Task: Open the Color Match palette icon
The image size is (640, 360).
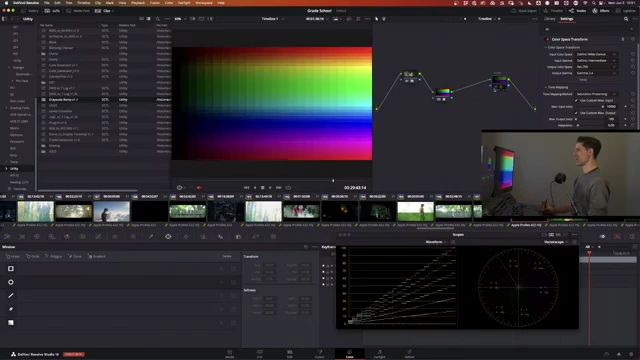Action: click(22, 237)
